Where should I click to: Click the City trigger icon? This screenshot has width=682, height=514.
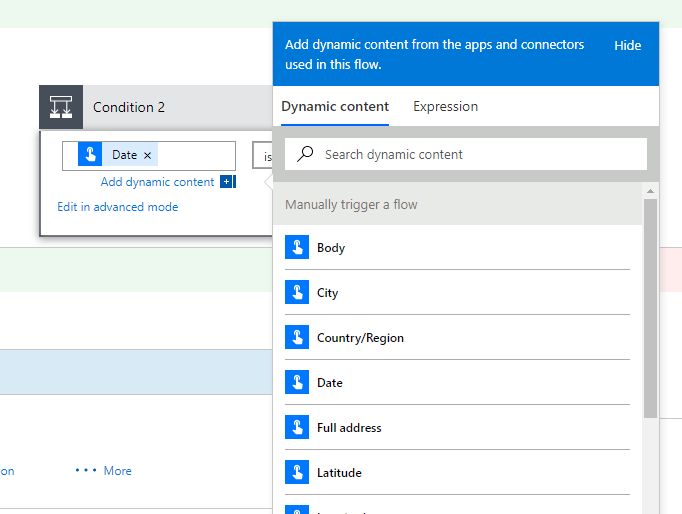297,293
